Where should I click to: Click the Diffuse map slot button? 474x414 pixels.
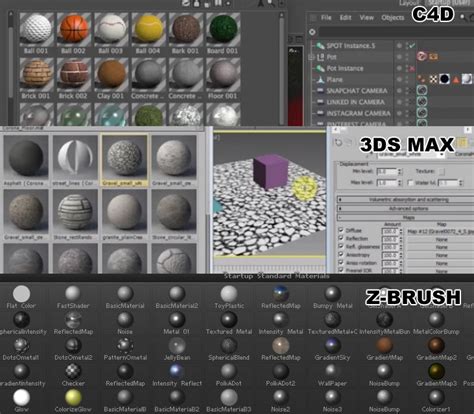(x=440, y=231)
